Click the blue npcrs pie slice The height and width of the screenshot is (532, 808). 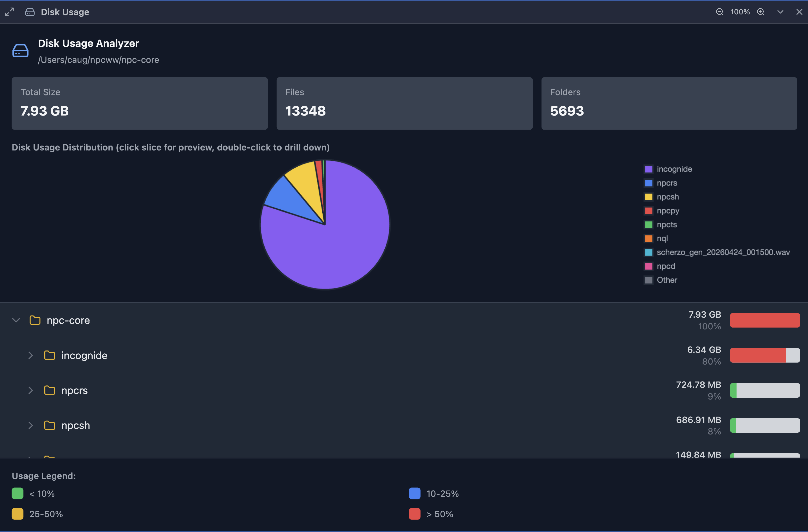[289, 200]
